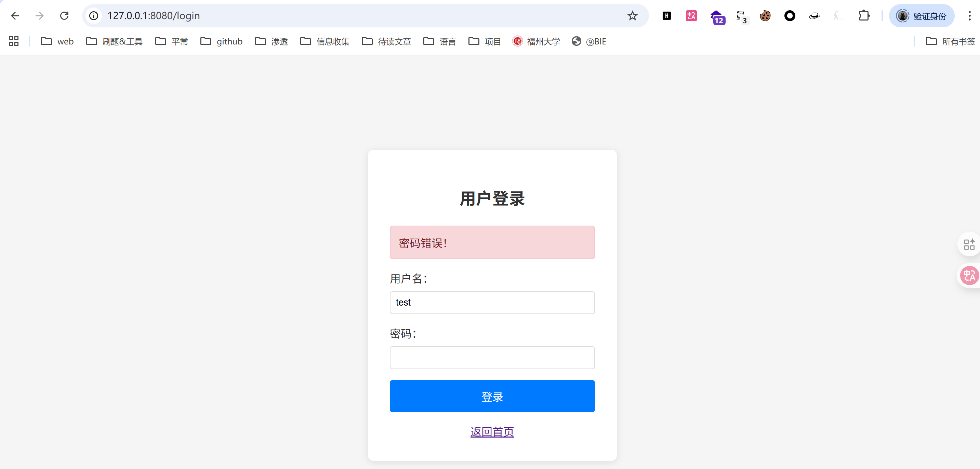The image size is (980, 469).
Task: Click the pink translate extension icon
Action: pyautogui.click(x=691, y=16)
